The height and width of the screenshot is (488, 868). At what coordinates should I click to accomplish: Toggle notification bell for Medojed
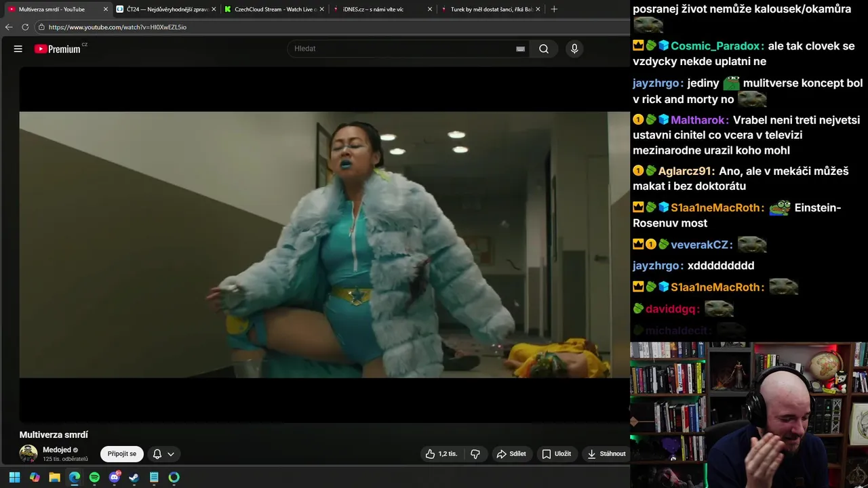(157, 454)
